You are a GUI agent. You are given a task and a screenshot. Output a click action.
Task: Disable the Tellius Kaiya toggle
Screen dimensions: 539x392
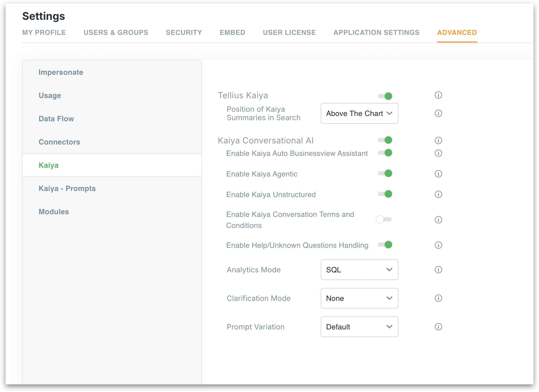(385, 96)
